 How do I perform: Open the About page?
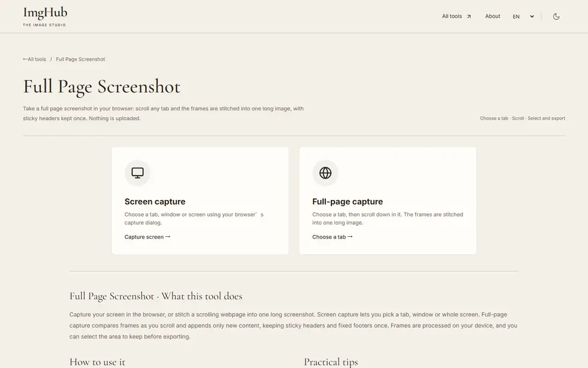click(x=492, y=16)
